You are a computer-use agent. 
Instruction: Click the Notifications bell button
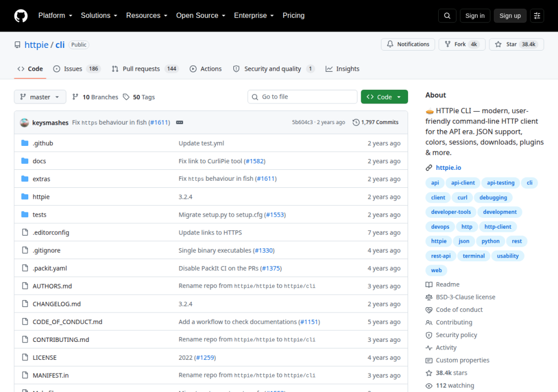click(408, 44)
